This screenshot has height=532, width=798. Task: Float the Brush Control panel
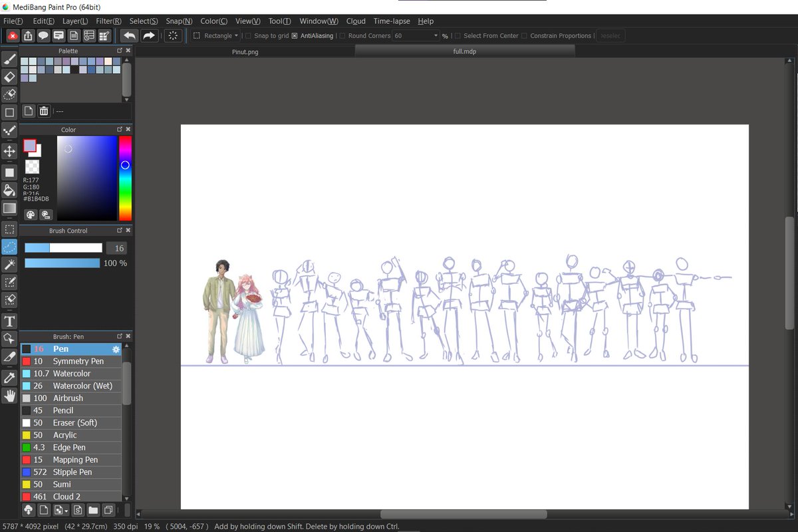click(x=120, y=231)
